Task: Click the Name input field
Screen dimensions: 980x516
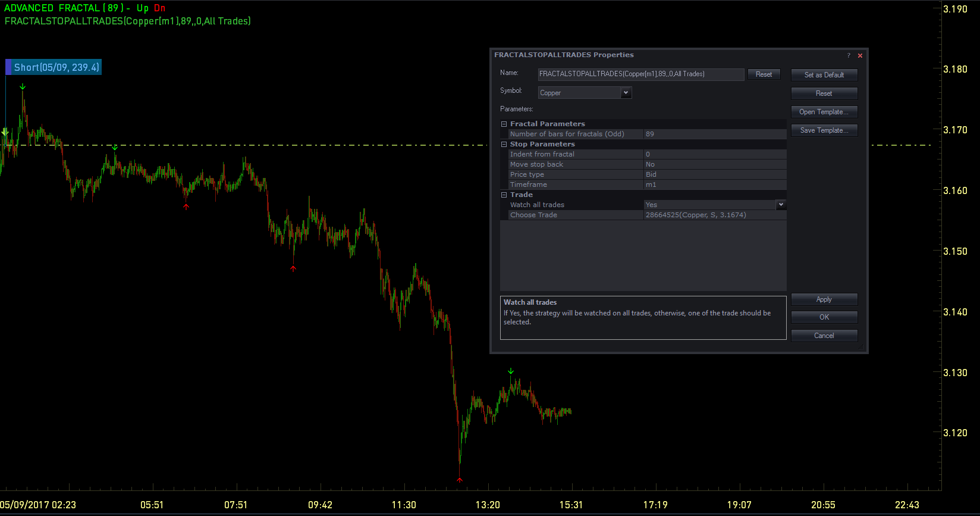Action: pos(640,74)
